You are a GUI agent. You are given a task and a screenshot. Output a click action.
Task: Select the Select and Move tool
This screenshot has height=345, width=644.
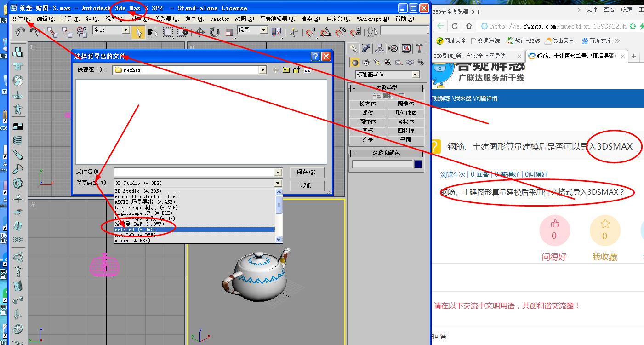[x=200, y=31]
